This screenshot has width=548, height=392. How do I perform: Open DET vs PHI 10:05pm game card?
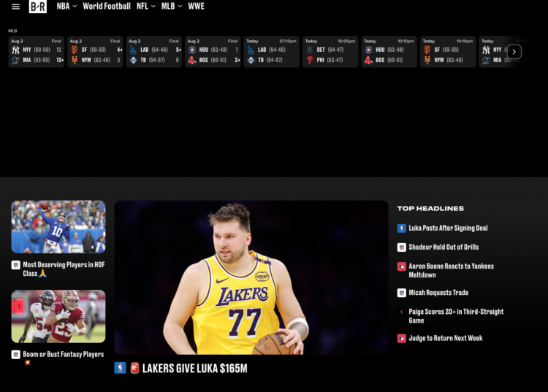tap(330, 51)
